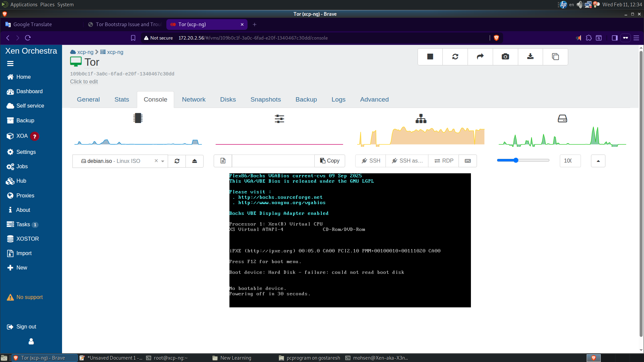
Task: Open the Applications menu in the top bar
Action: coord(24,4)
